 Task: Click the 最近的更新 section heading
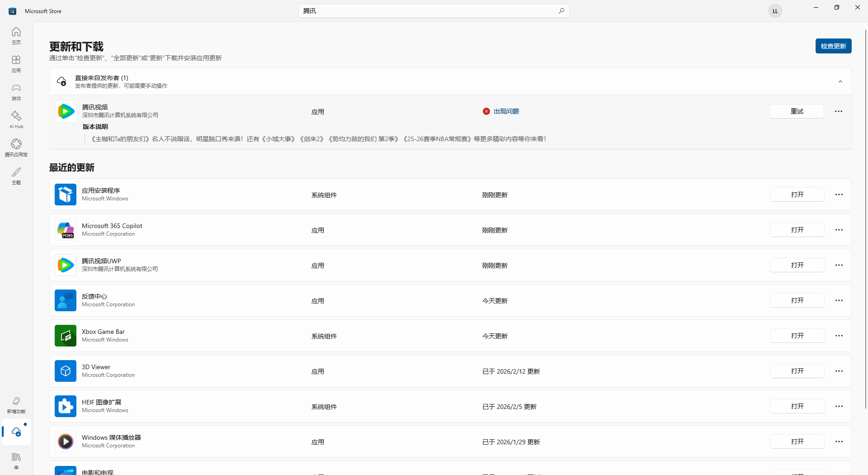72,168
